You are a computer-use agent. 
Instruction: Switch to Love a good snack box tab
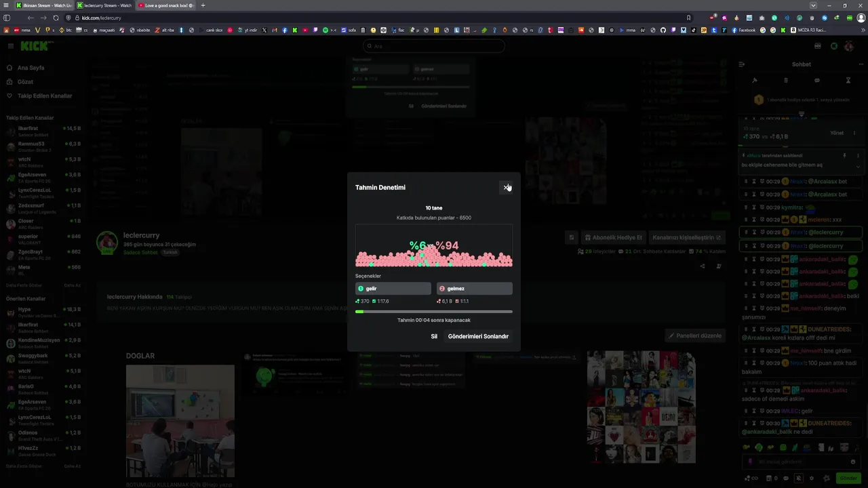coord(165,5)
